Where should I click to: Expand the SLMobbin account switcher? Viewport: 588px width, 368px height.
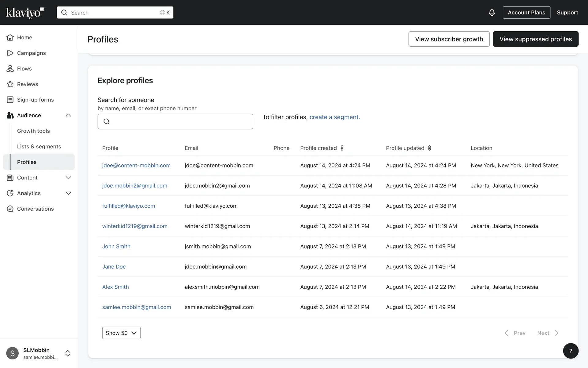pos(68,353)
